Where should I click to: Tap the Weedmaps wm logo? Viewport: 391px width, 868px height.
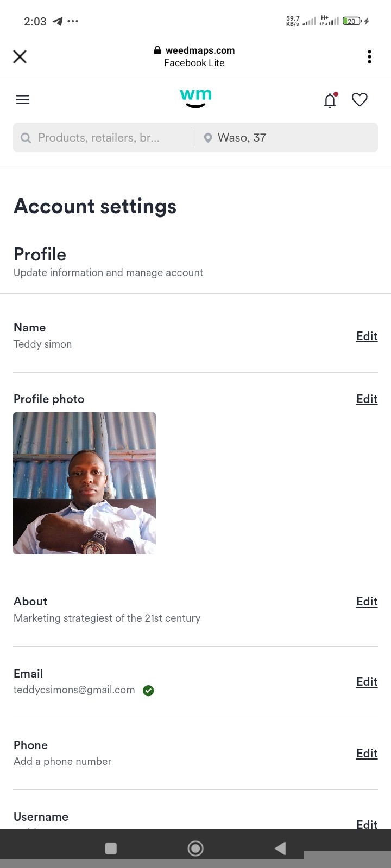coord(195,98)
